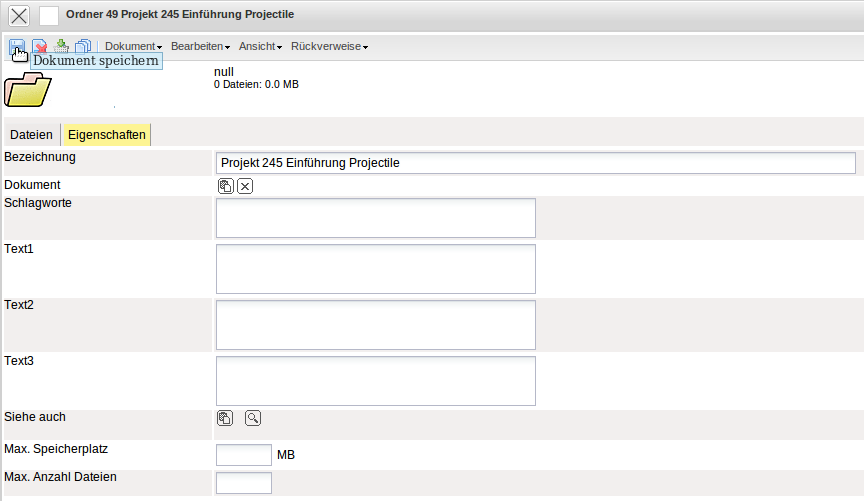
Task: Switch to the Dateien tab
Action: [x=31, y=135]
